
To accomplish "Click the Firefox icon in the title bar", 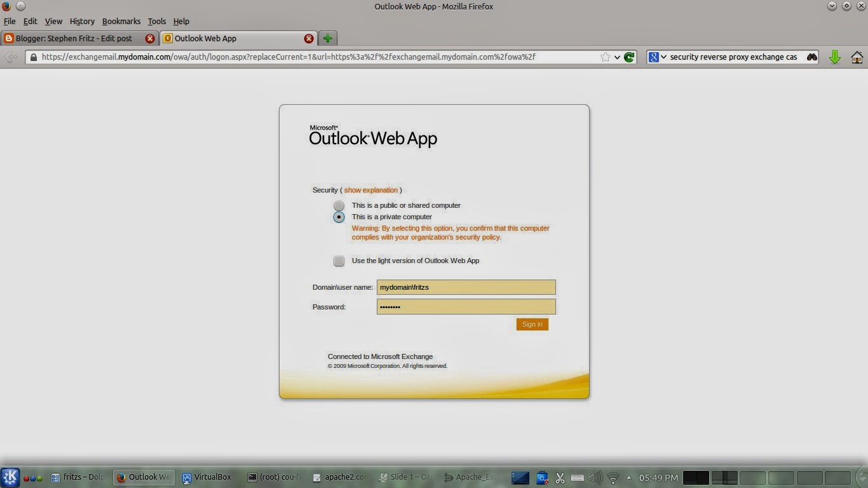I will coord(6,6).
